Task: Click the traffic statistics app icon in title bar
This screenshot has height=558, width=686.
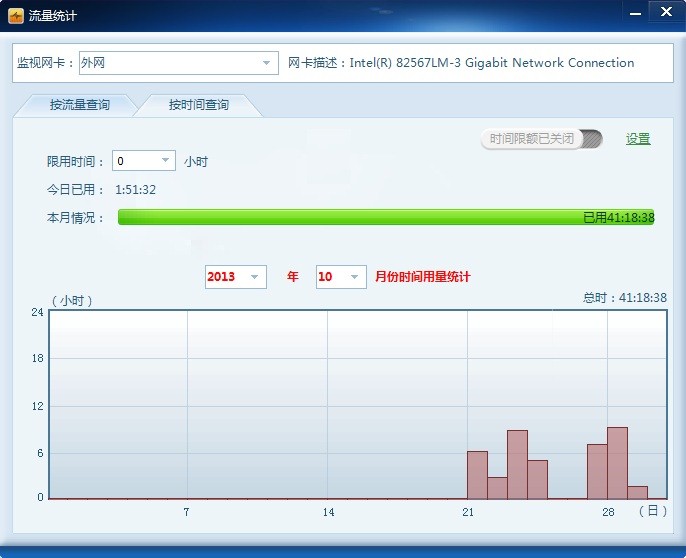Action: pyautogui.click(x=16, y=15)
